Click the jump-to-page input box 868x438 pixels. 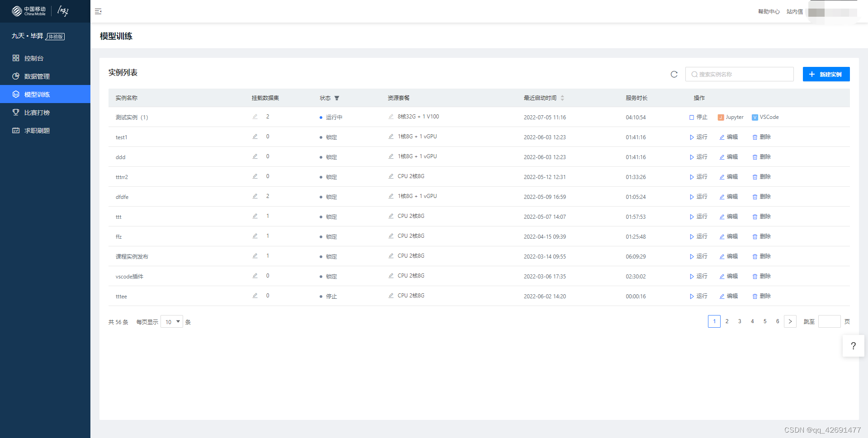pyautogui.click(x=830, y=321)
